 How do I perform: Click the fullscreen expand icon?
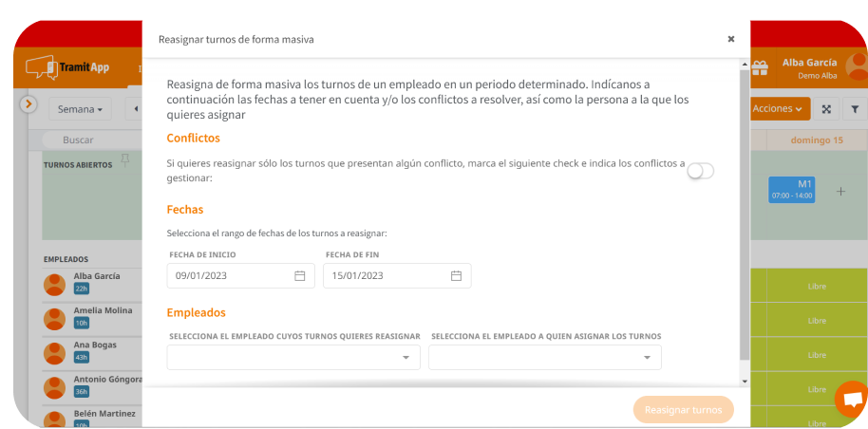[x=826, y=109]
